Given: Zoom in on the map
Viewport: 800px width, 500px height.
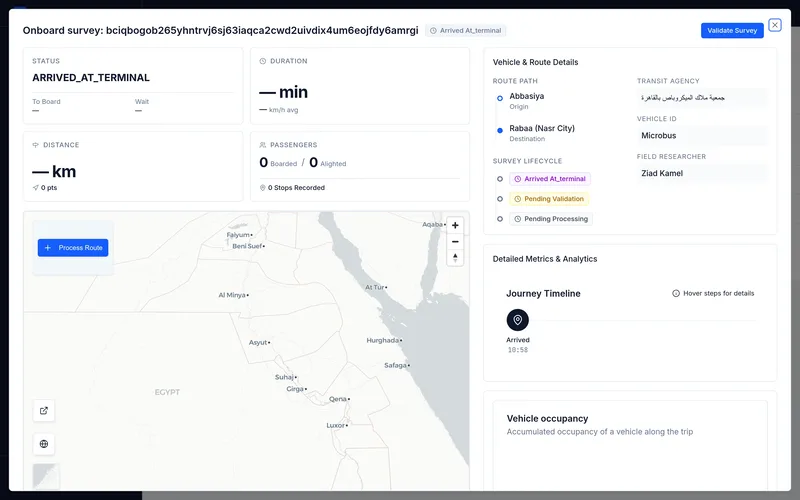Looking at the screenshot, I should [455, 225].
